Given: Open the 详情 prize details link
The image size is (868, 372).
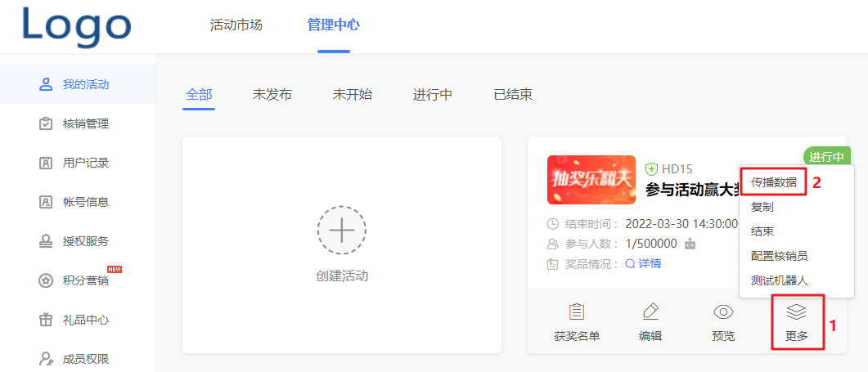Looking at the screenshot, I should 650,263.
